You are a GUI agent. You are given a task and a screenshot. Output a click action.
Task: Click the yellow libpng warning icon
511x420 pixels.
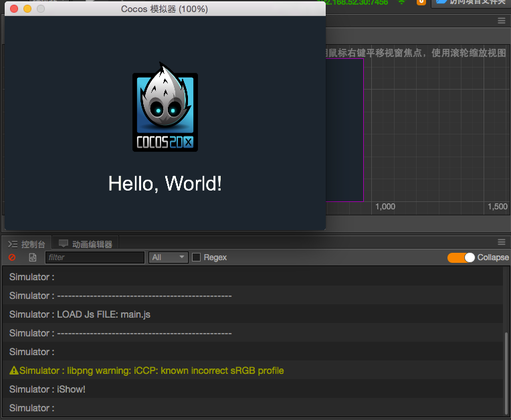(x=14, y=371)
